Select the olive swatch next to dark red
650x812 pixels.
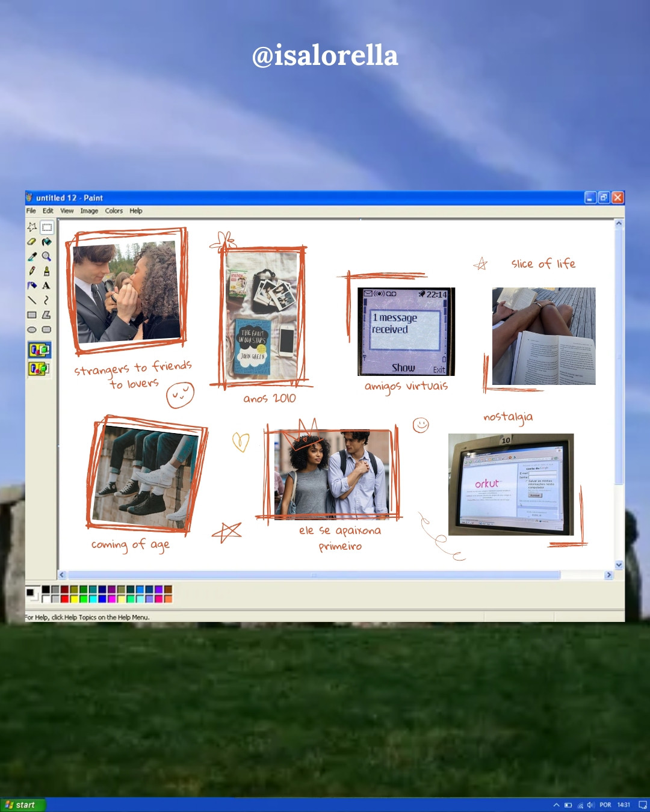[x=74, y=589]
